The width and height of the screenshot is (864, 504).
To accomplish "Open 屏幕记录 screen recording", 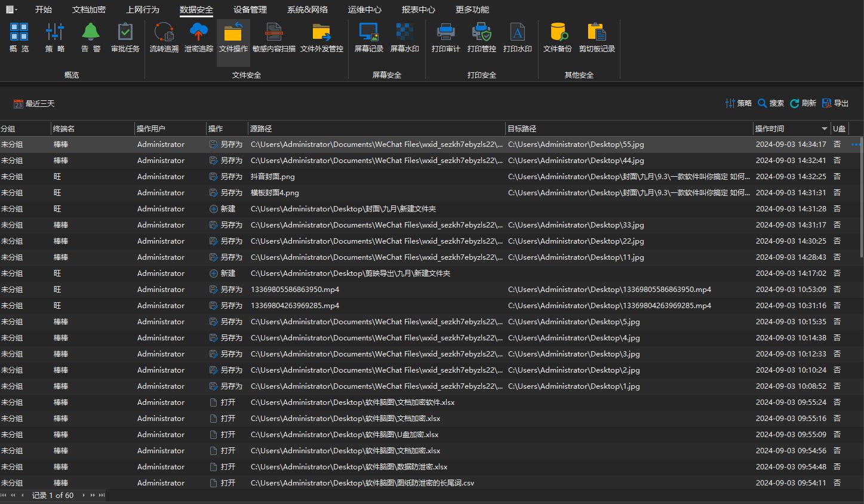I will tap(369, 37).
